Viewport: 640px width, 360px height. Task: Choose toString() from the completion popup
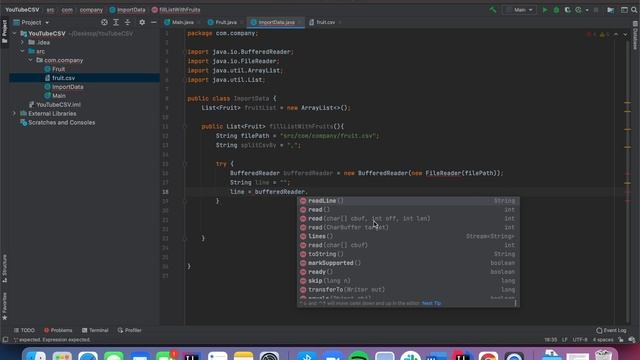tap(408, 254)
